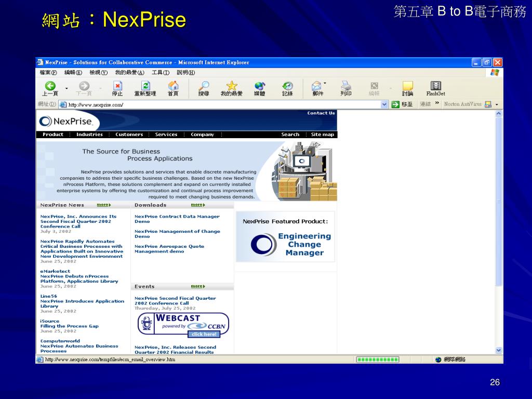Click the NexPrise logo on the page
Screen dimensions: 532x399
click(66, 122)
